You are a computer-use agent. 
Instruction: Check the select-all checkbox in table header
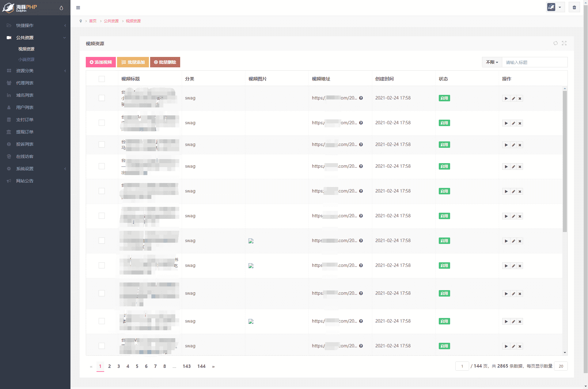click(102, 79)
